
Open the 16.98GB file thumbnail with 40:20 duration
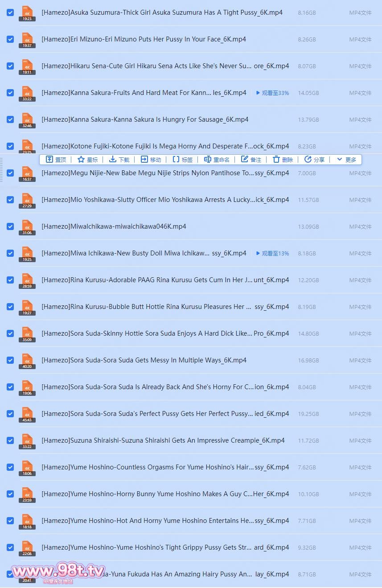[x=27, y=361]
